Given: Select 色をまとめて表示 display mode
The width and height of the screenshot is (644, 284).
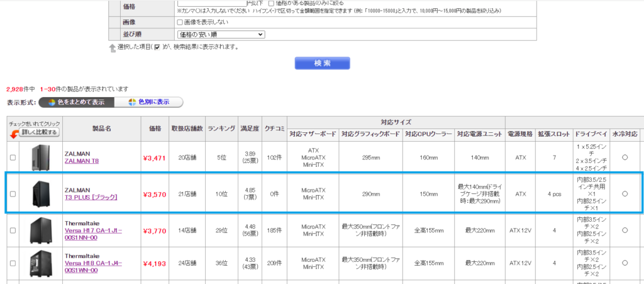Looking at the screenshot, I should [x=76, y=102].
